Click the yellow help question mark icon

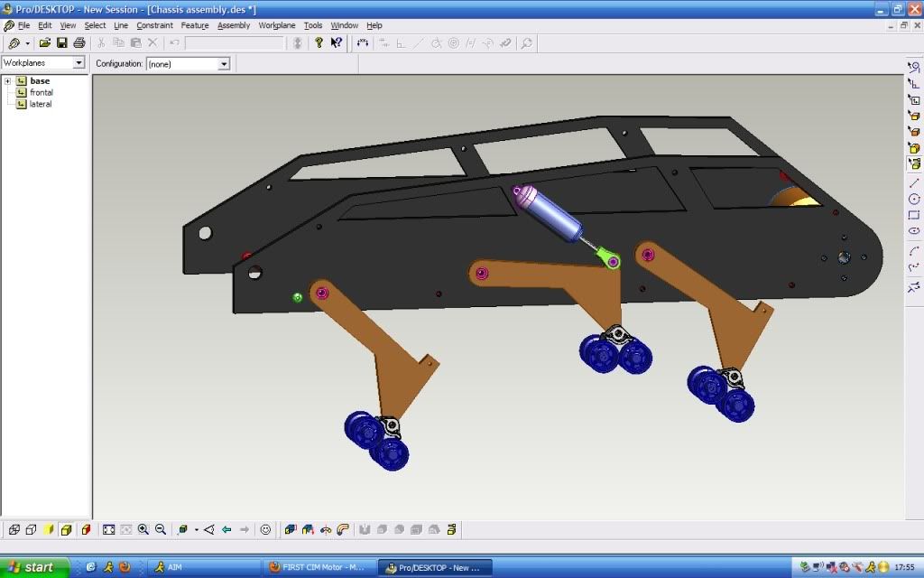click(x=319, y=42)
